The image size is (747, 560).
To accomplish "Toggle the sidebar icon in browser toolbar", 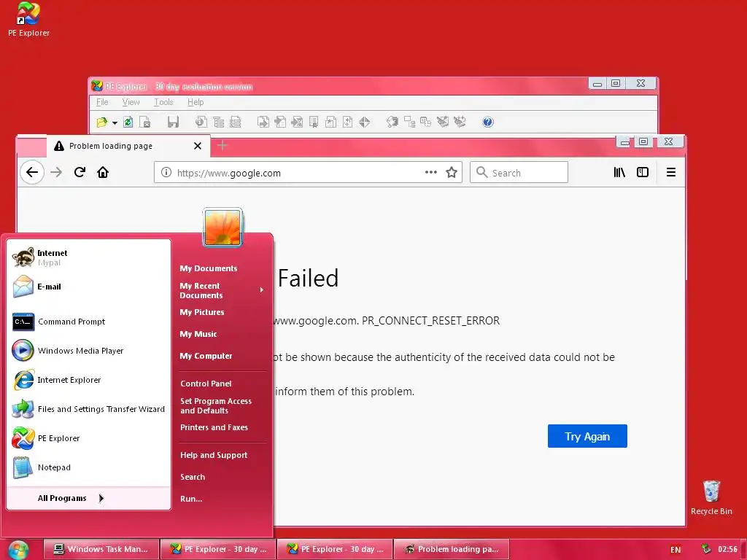I will click(x=643, y=172).
